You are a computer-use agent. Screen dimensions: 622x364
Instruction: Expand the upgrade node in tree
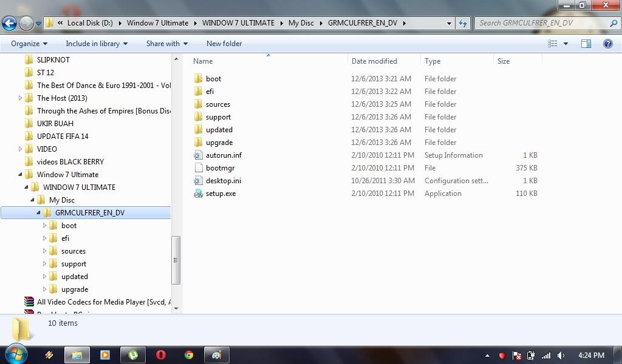pos(44,289)
